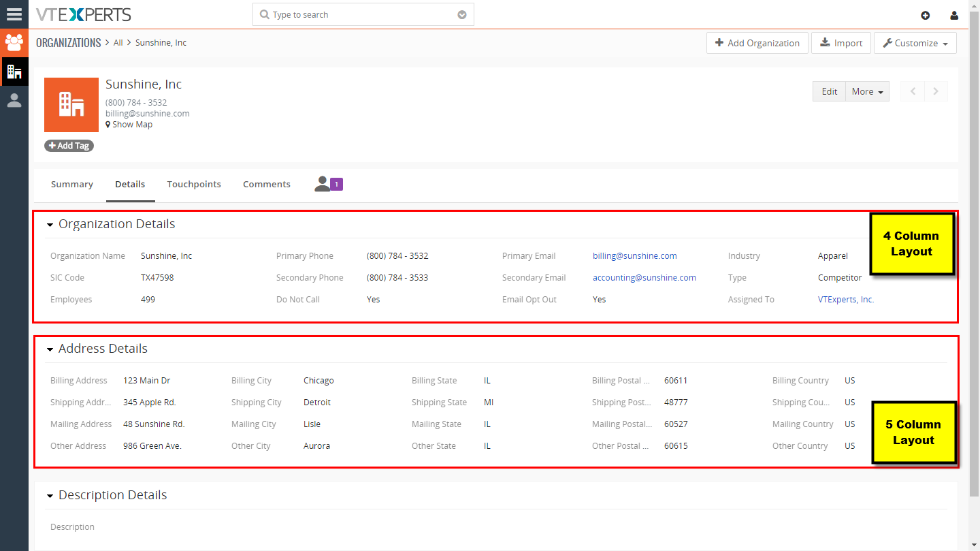Viewport: 980px width, 551px height.
Task: Click the Sunshine, Inc breadcrumb text
Action: coord(161,43)
